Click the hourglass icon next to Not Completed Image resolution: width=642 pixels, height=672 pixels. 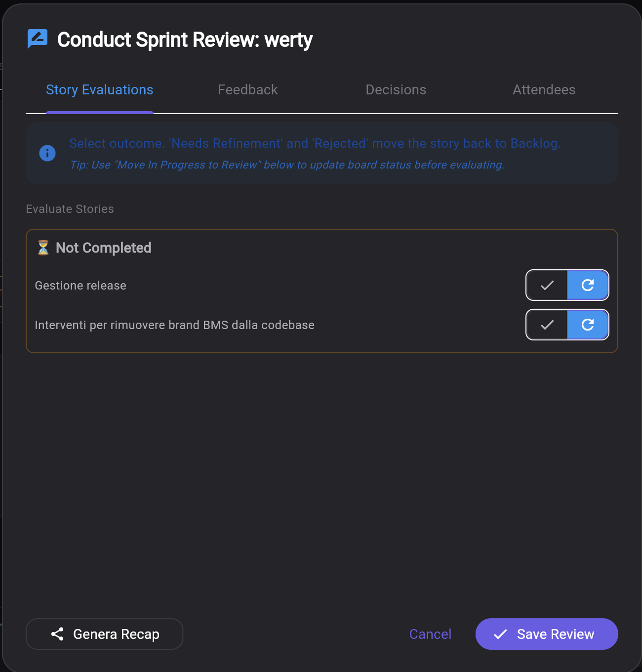point(43,248)
